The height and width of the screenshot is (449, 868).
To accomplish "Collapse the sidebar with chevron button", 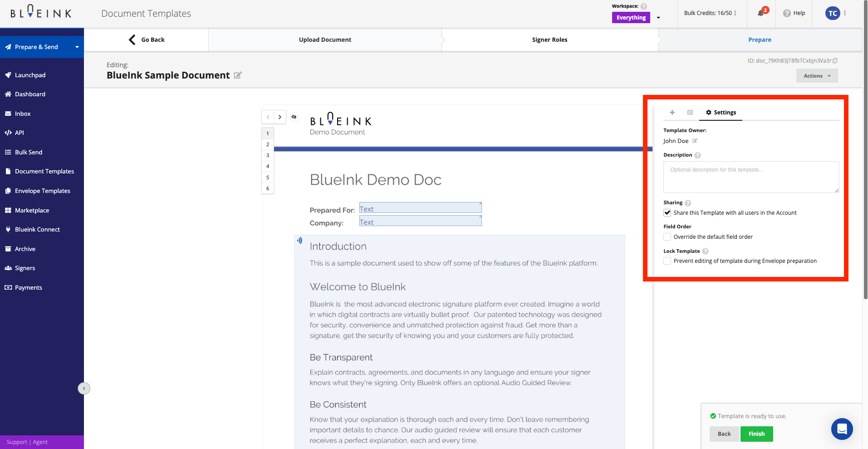I will (84, 388).
